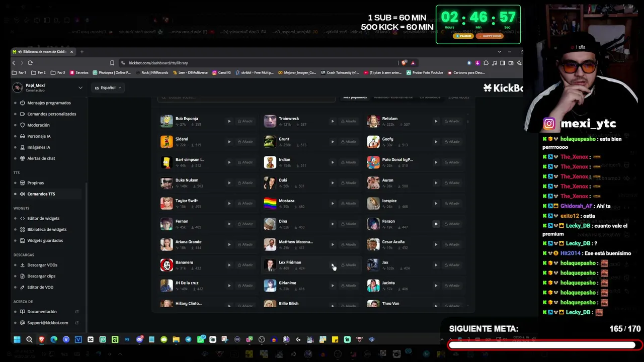Click the Moderación shield icon
The image size is (644, 362).
[22, 125]
